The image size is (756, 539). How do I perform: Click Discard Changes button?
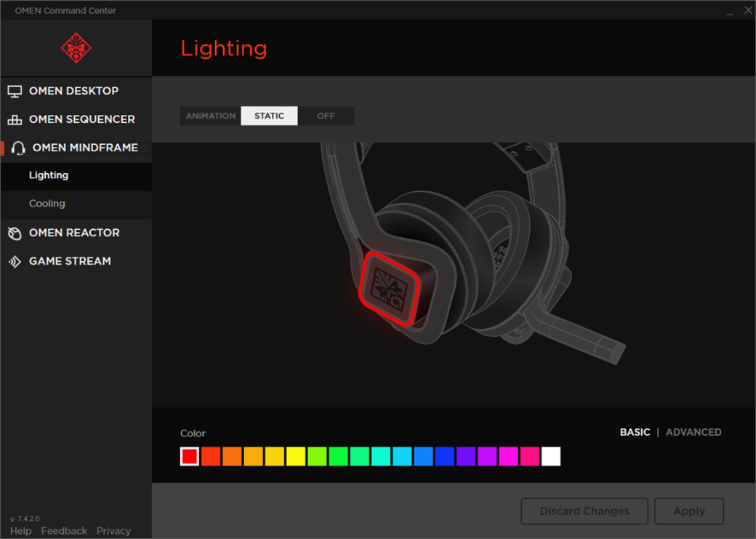(x=584, y=511)
